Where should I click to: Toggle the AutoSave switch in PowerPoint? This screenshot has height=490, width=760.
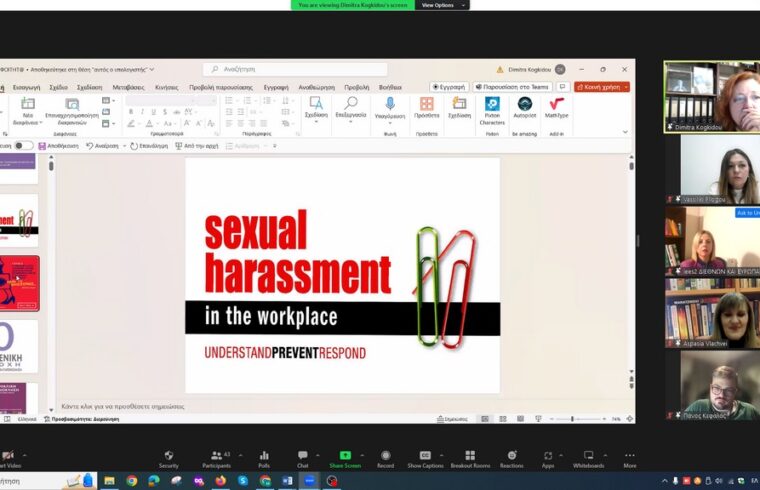pos(23,145)
